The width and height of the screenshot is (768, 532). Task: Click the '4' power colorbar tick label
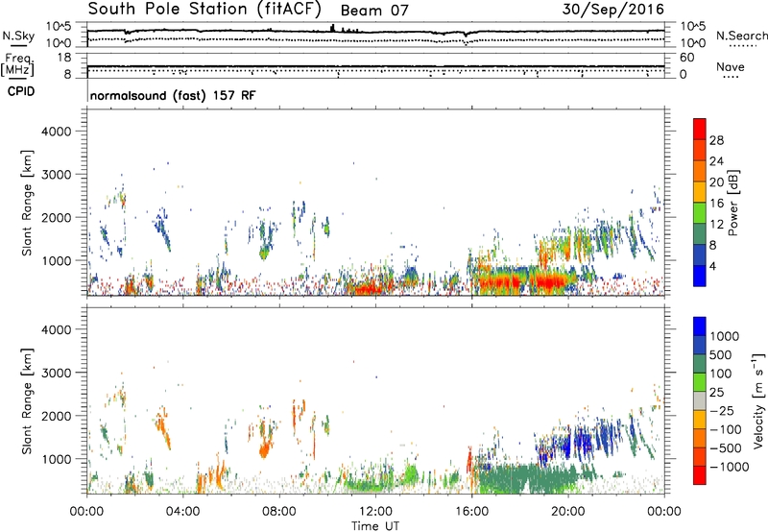[x=712, y=266]
